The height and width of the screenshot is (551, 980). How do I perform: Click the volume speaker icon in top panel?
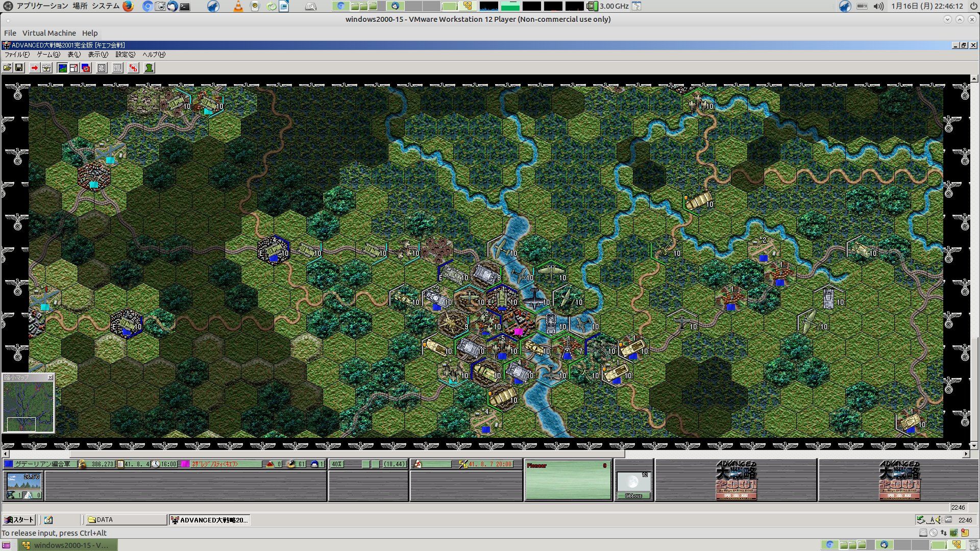878,6
